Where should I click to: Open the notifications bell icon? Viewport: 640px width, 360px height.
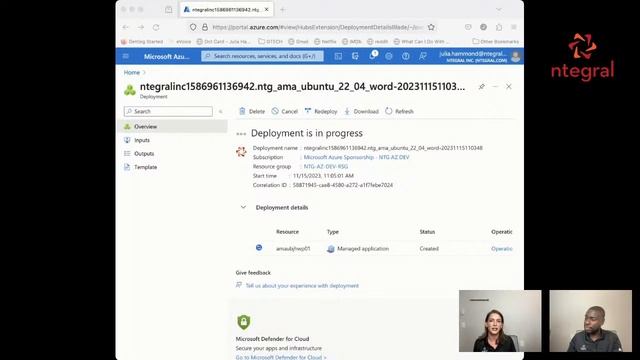point(372,56)
